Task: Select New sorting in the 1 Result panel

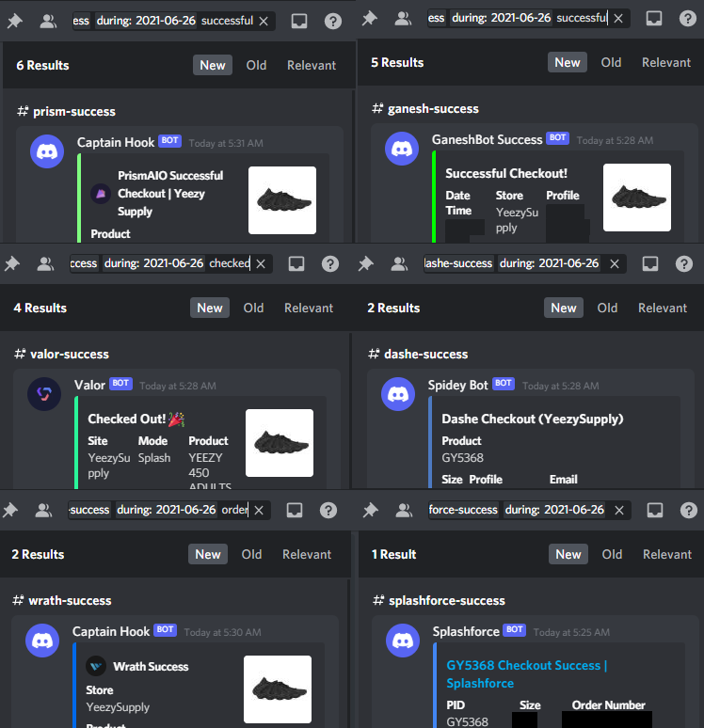Action: pyautogui.click(x=568, y=554)
